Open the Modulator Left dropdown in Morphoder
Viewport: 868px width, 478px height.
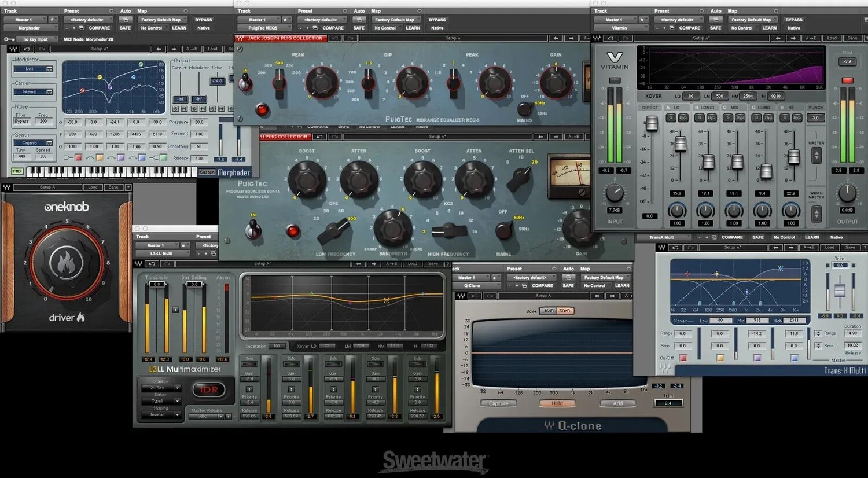[x=33, y=69]
